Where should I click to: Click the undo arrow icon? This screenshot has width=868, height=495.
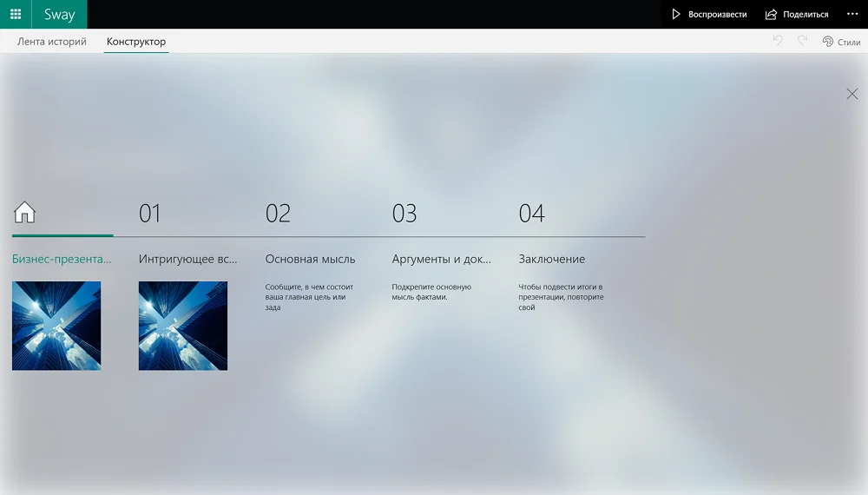click(778, 41)
